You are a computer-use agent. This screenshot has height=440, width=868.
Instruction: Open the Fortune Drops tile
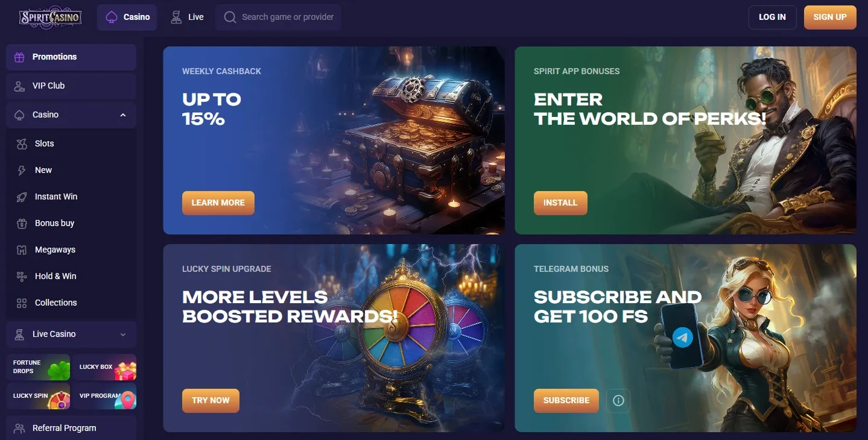coord(39,367)
